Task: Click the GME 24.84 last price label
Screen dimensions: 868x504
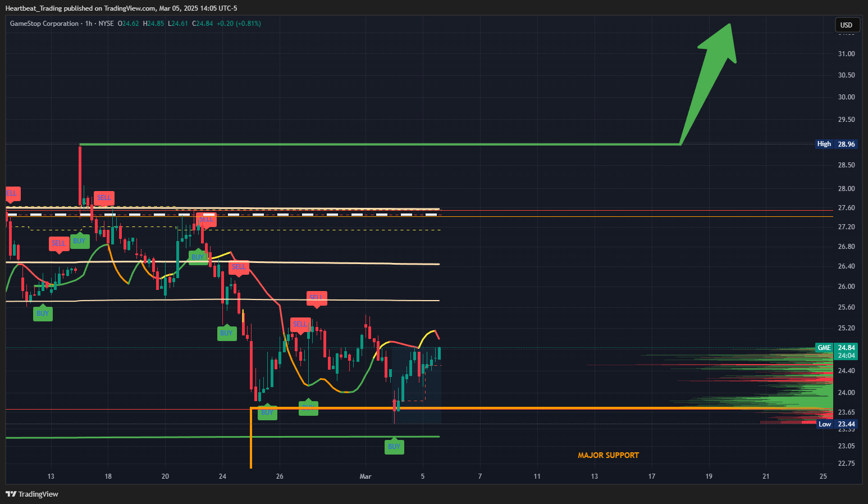Action: point(836,348)
